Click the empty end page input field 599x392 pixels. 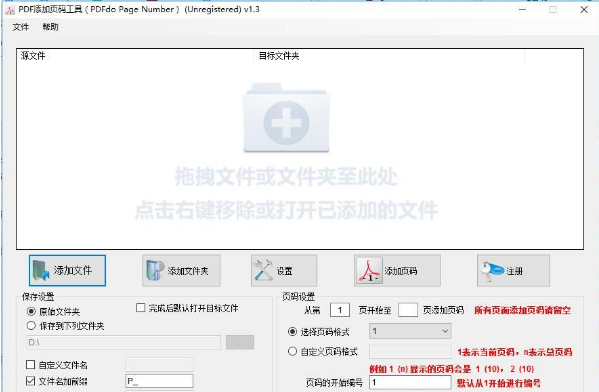(x=408, y=309)
